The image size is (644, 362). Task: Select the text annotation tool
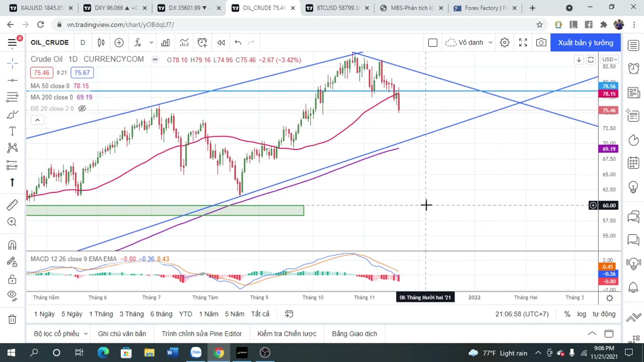click(x=13, y=131)
